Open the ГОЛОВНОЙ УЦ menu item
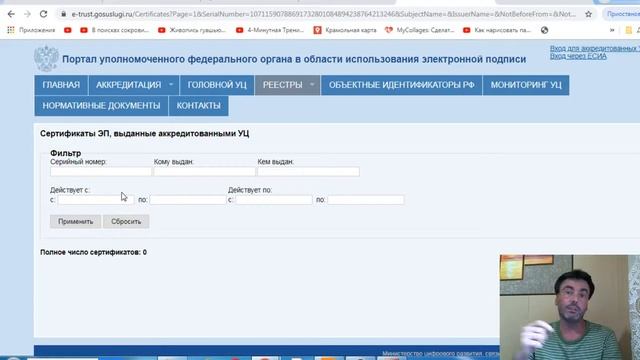 click(217, 85)
